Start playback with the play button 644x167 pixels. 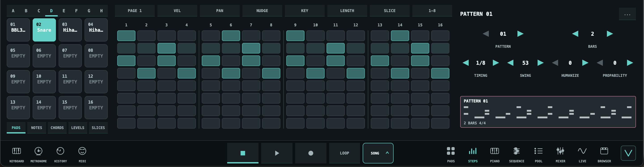pyautogui.click(x=277, y=153)
